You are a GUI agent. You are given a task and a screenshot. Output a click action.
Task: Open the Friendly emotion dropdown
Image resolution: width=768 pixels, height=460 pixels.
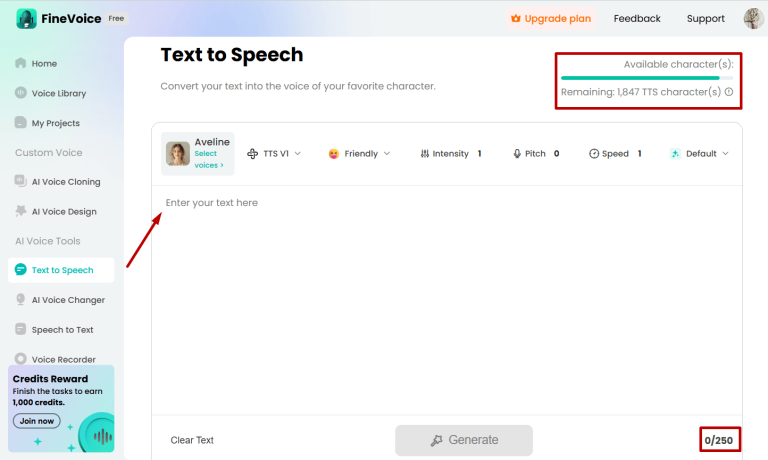(x=360, y=154)
